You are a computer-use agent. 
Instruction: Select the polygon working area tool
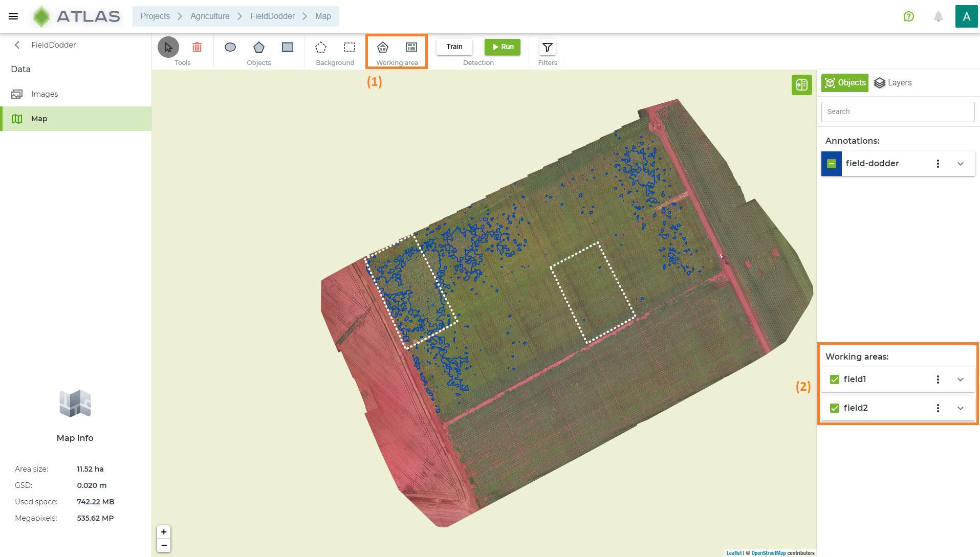(x=383, y=47)
